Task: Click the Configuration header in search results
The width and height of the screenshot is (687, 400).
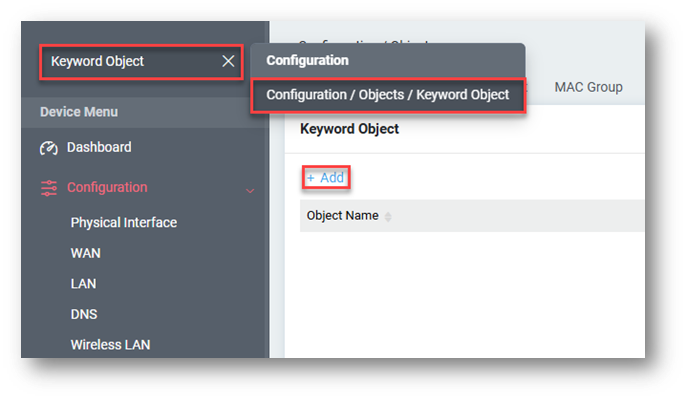Action: [307, 60]
